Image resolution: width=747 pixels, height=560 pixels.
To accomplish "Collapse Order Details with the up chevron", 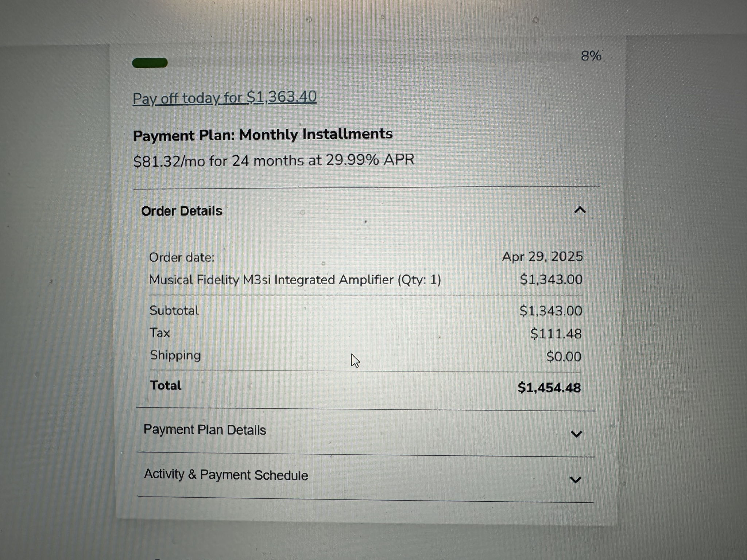I will (580, 210).
